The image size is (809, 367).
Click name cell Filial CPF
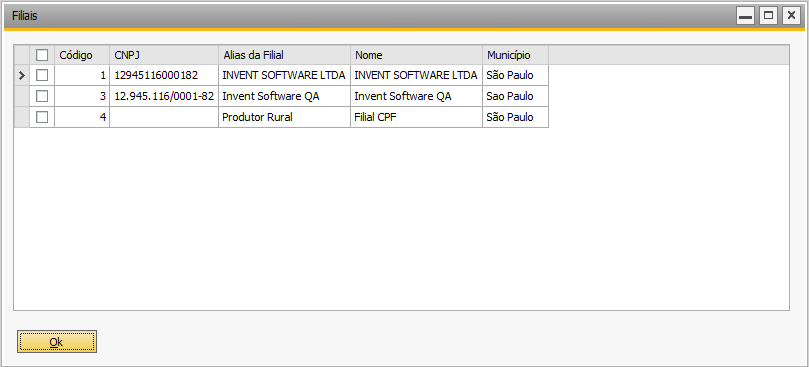pyautogui.click(x=416, y=117)
